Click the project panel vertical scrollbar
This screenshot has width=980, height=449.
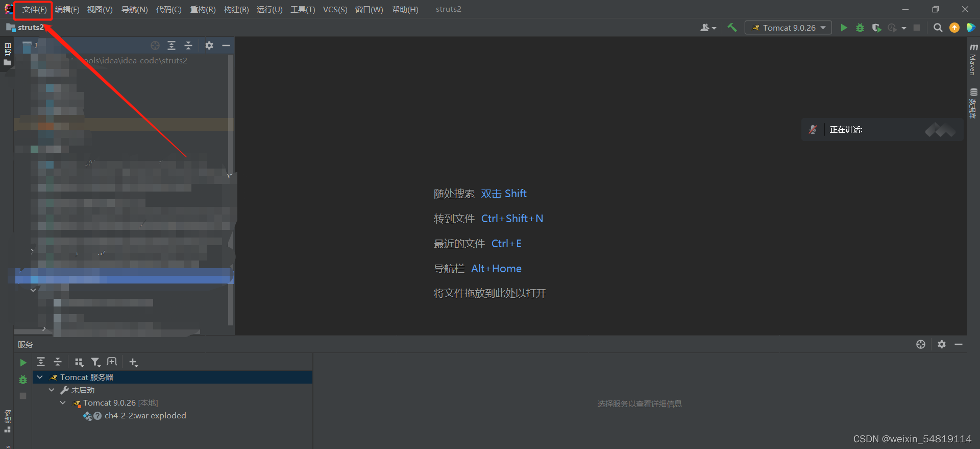(x=231, y=189)
